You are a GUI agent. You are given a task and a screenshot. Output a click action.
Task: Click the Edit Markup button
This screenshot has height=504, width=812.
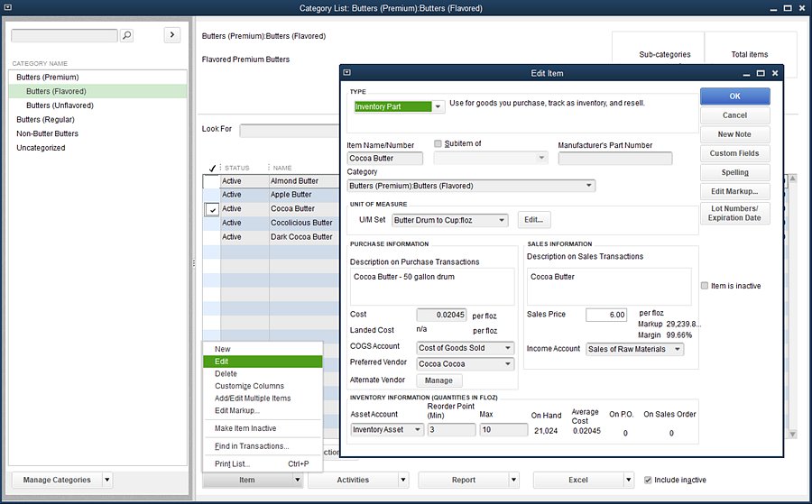click(734, 191)
